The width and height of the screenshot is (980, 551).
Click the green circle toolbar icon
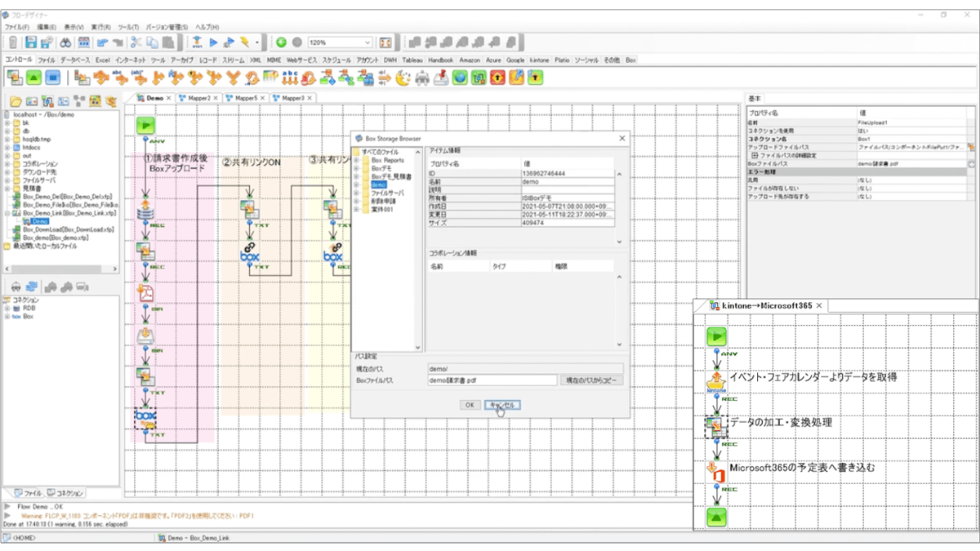282,42
